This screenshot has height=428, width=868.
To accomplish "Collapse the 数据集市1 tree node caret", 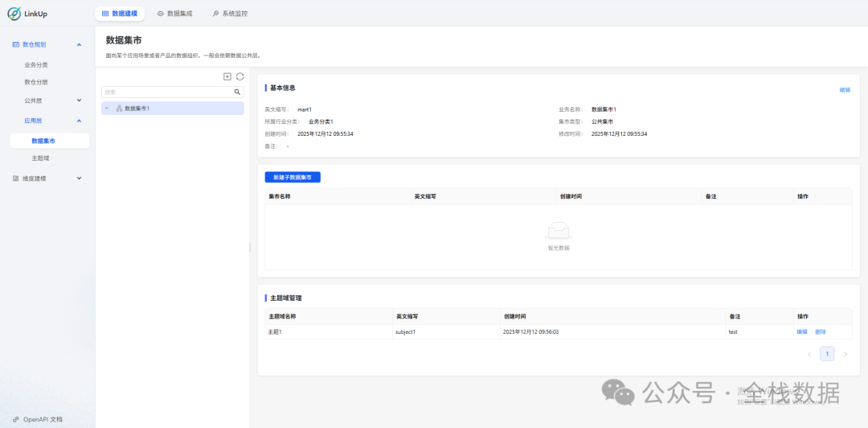I will [x=107, y=109].
